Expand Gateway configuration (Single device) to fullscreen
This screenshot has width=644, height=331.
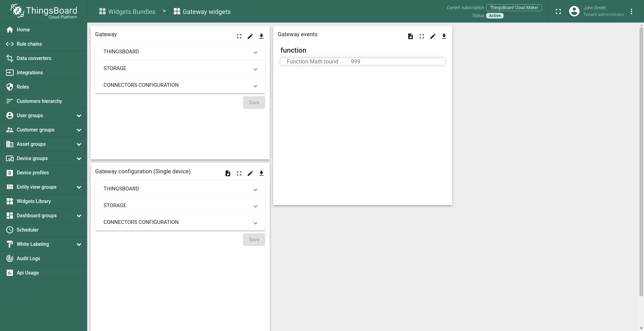(239, 173)
